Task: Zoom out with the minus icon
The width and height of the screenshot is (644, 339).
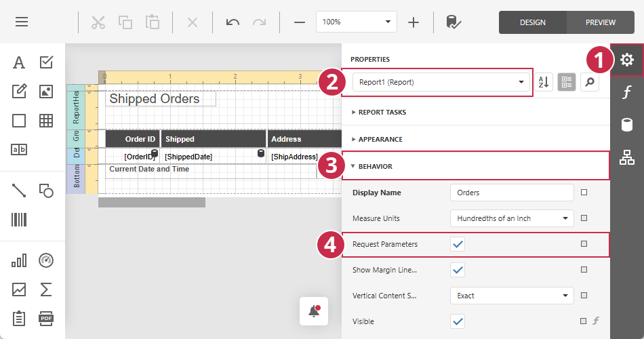Action: click(300, 22)
